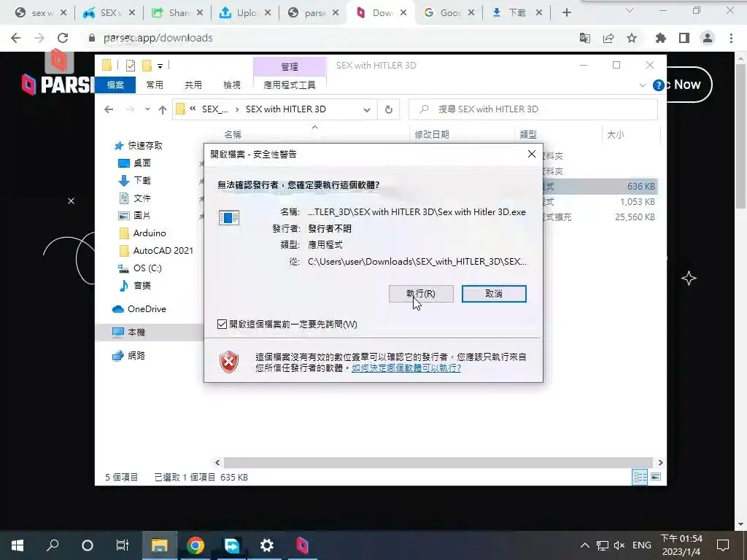Sort by 大小 column header
The height and width of the screenshot is (560, 747).
tap(616, 135)
